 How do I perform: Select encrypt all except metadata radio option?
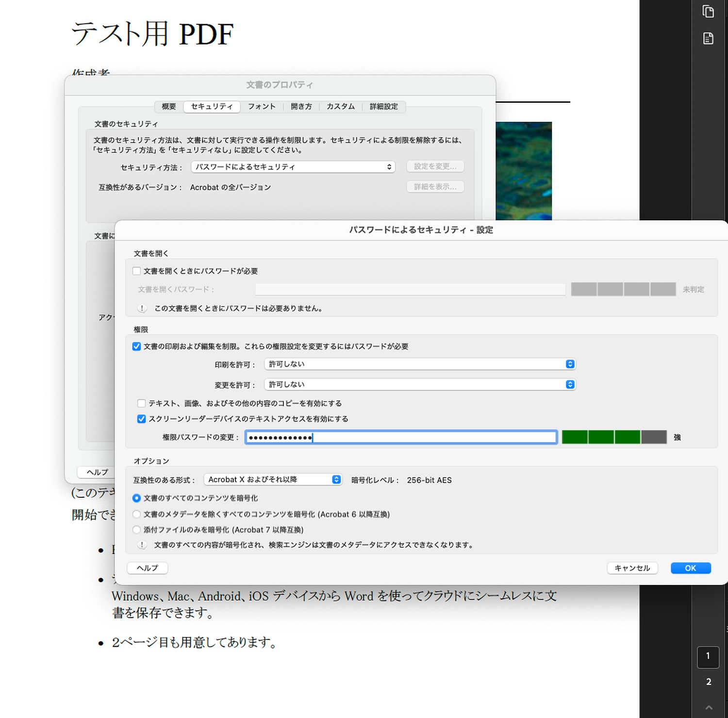(x=137, y=514)
